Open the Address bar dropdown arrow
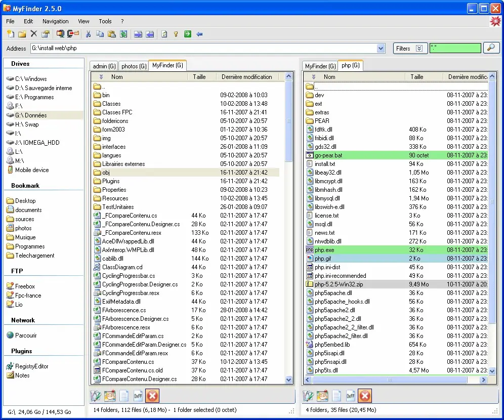 point(381,49)
